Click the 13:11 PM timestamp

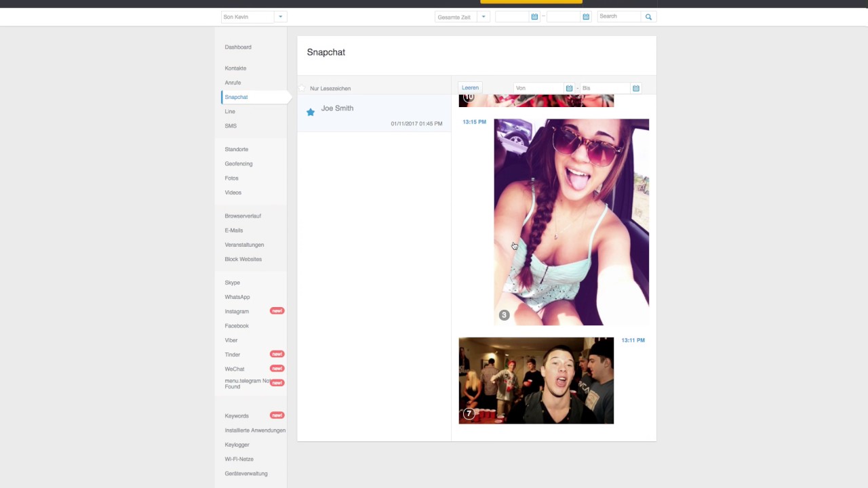[x=633, y=340]
